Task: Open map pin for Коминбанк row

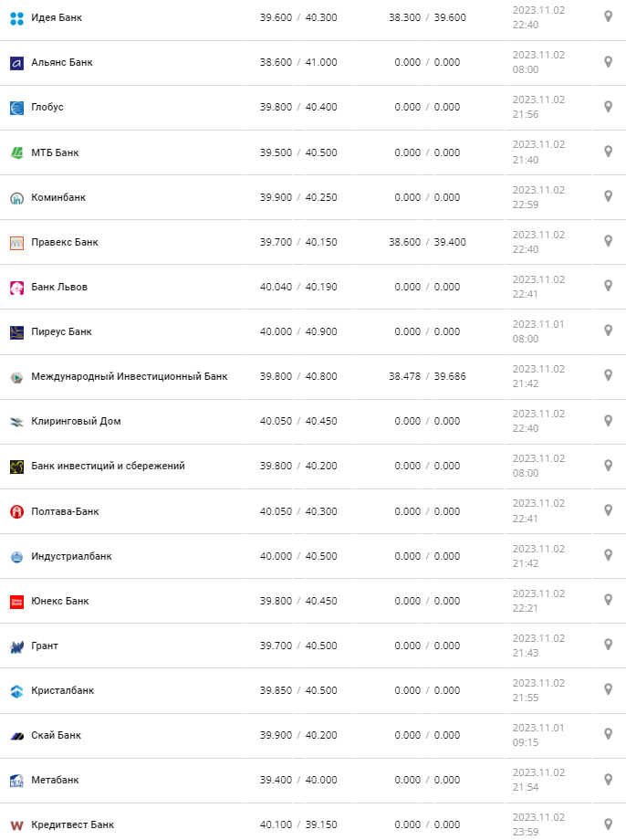Action: point(609,196)
